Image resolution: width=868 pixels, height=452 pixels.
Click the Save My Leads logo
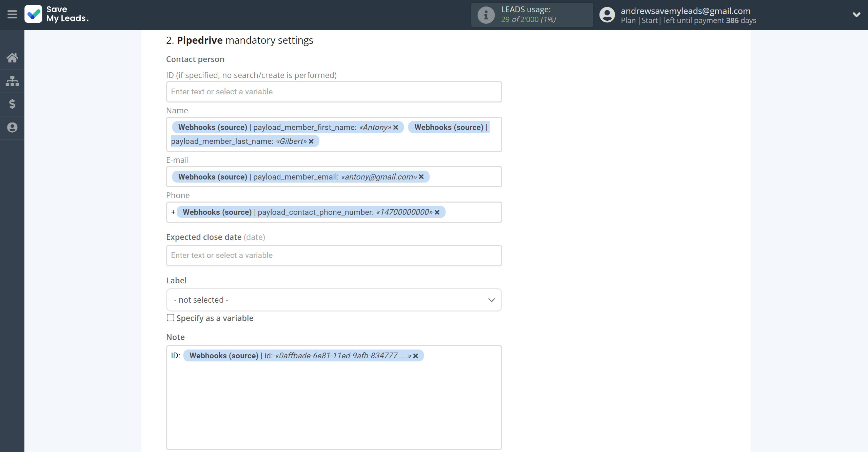(57, 14)
